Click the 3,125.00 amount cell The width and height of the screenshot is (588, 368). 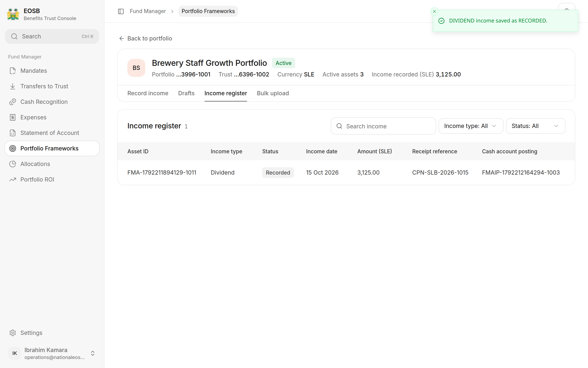tap(368, 173)
